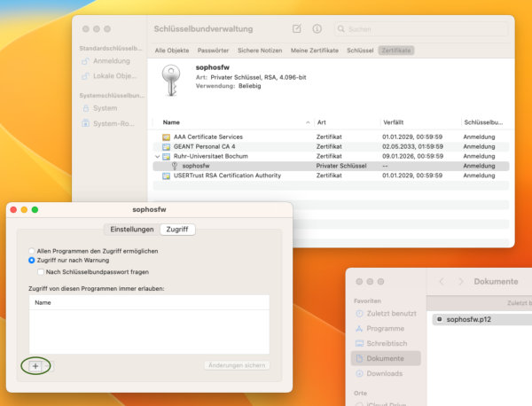Open Programme in Finder sidebar
532x406 pixels.
384,328
